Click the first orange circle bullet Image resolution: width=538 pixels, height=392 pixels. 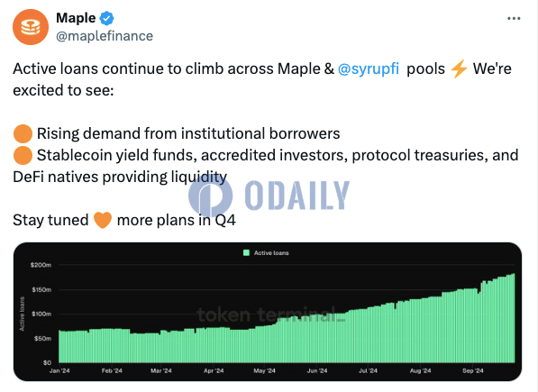point(23,133)
